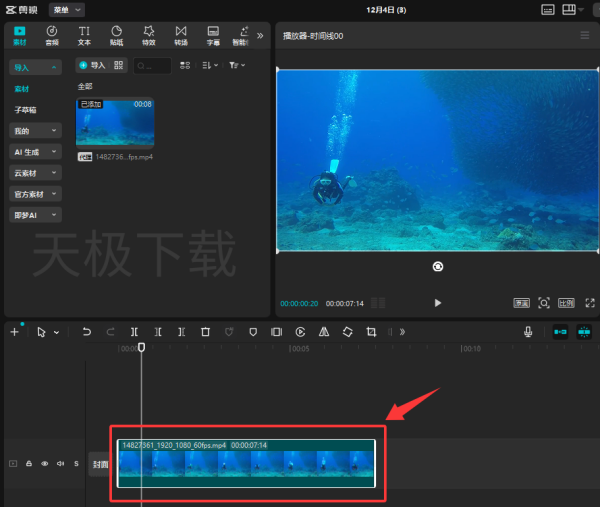600x507 pixels.
Task: Switch to the 转场 (Transitions) tab
Action: coord(181,35)
